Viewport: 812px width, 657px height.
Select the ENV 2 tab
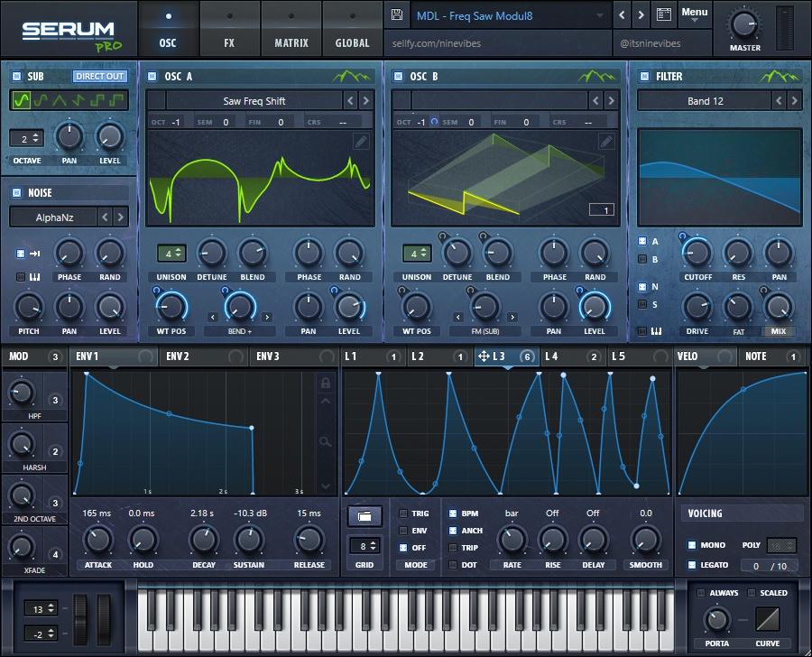click(203, 356)
